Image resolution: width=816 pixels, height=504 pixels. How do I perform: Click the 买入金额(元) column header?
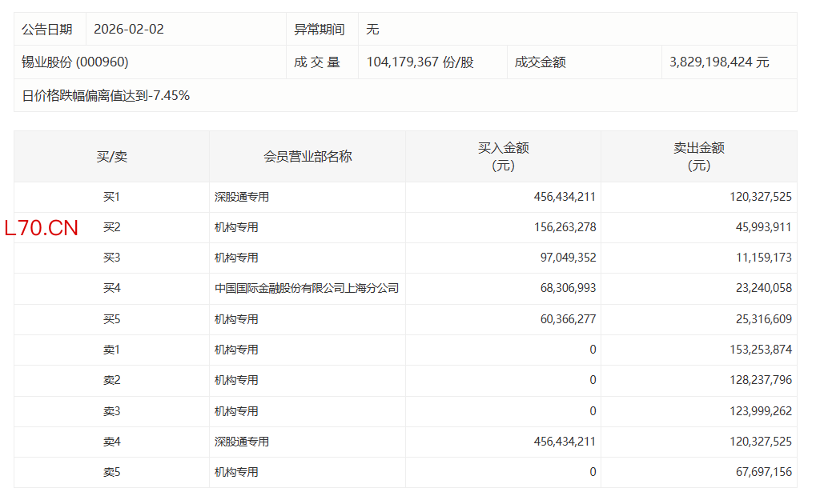point(503,157)
